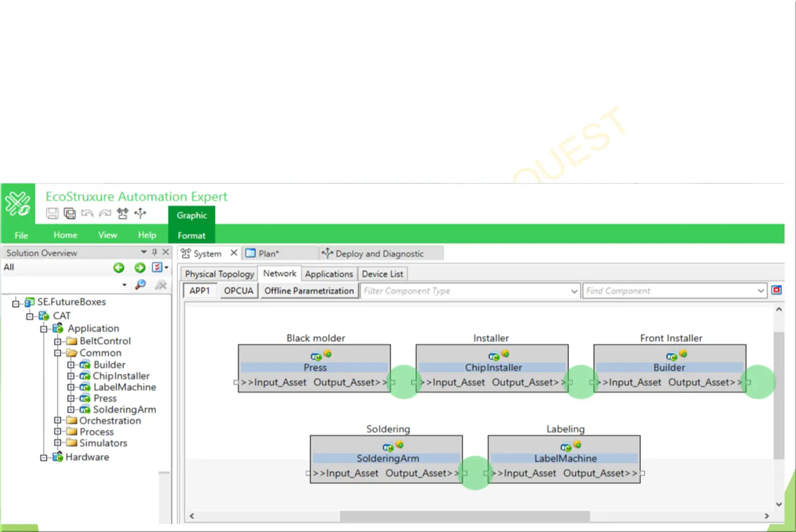Select the SolderingArm function block

click(x=387, y=458)
